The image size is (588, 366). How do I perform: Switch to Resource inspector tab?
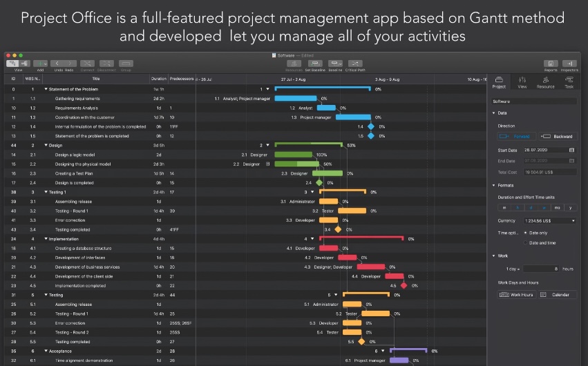pos(545,82)
